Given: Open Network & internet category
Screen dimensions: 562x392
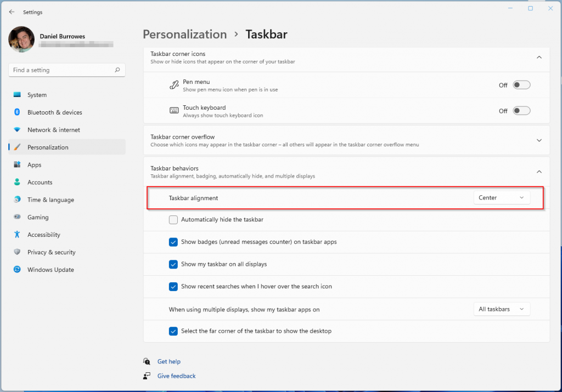Looking at the screenshot, I should [67, 130].
